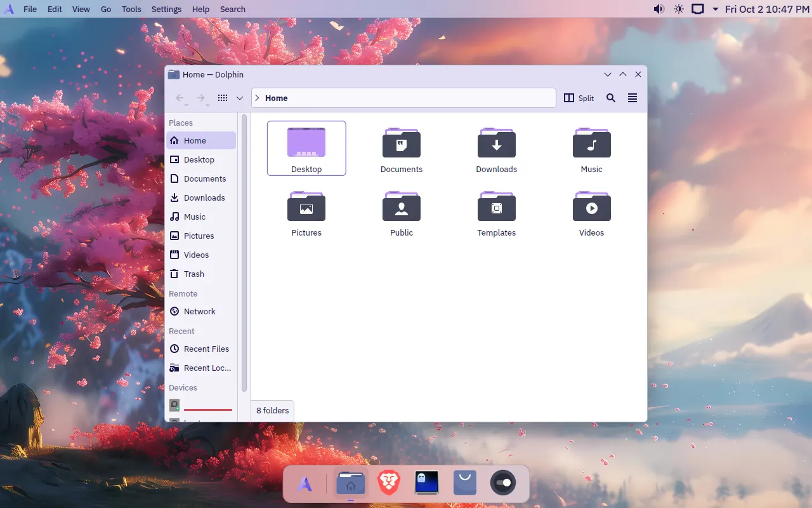Viewport: 812px width, 508px height.
Task: Click the search magnifier icon in Dolphin
Action: [611, 98]
